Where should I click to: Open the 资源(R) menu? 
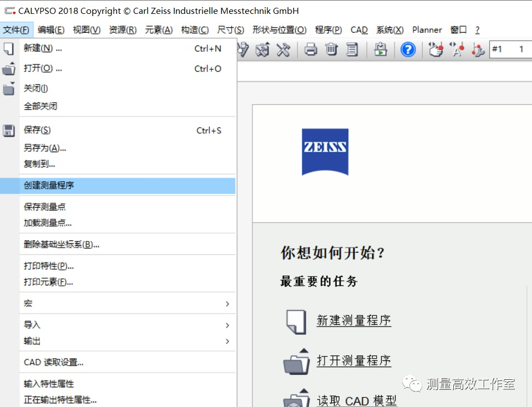[123, 30]
